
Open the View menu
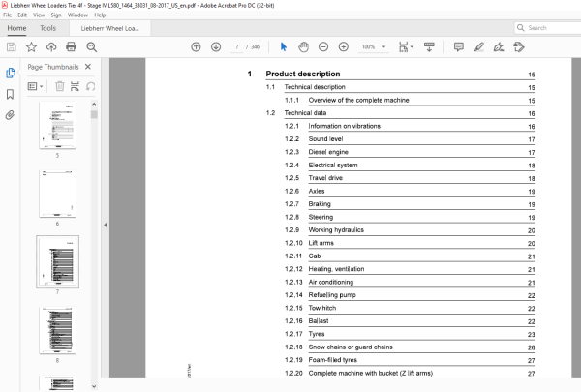[39, 15]
